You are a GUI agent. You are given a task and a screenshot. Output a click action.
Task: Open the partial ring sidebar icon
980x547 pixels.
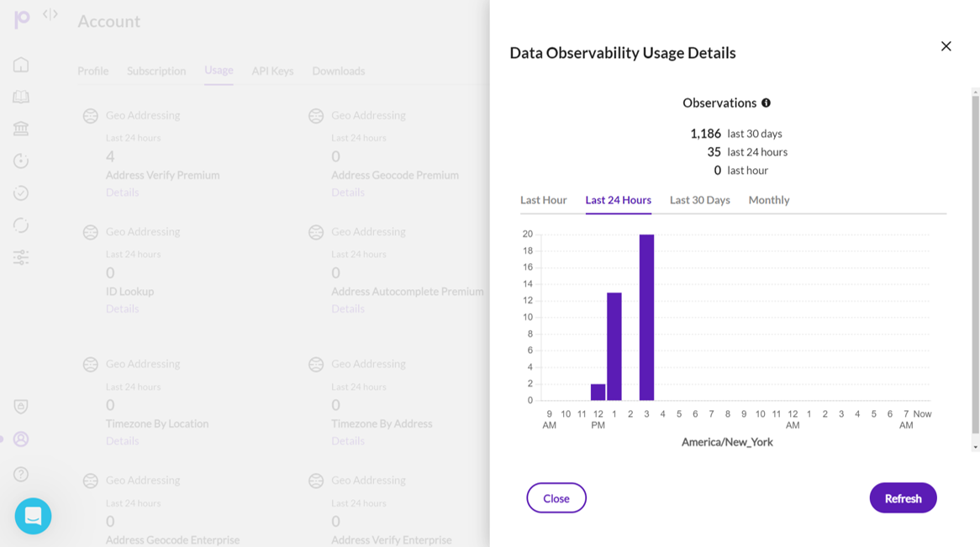point(21,225)
